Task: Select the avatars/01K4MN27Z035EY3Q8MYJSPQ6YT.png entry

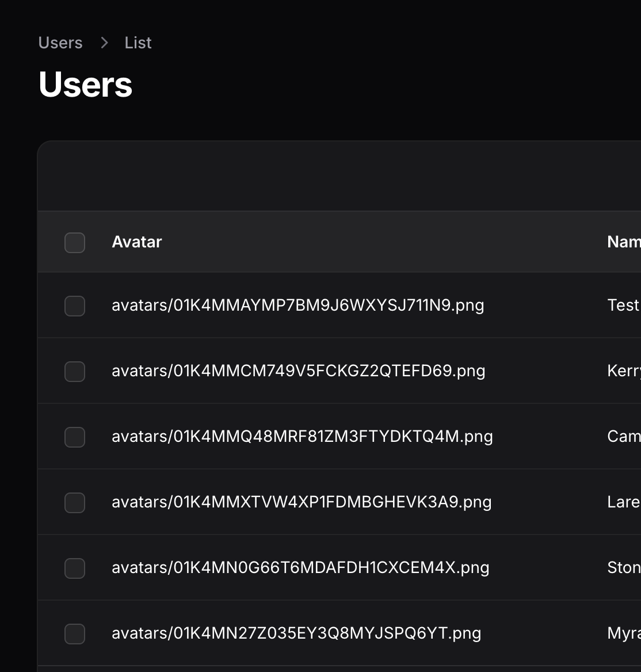Action: click(296, 633)
